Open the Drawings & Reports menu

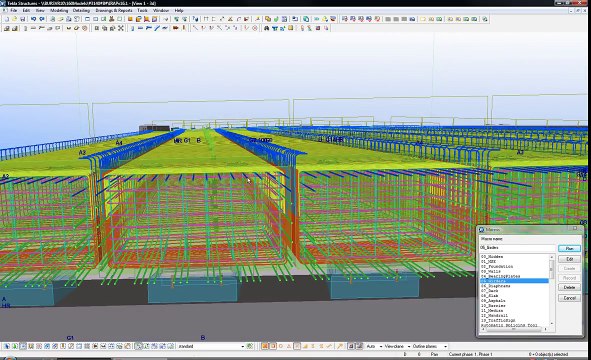point(114,11)
